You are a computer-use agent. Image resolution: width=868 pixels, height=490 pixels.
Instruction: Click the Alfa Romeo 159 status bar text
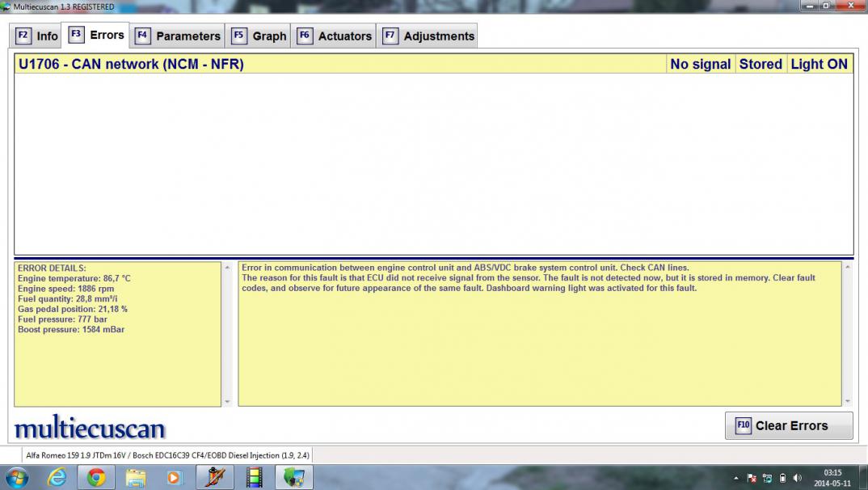(x=168, y=456)
